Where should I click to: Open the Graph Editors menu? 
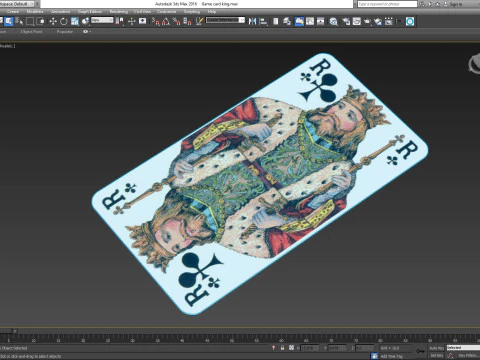(90, 11)
